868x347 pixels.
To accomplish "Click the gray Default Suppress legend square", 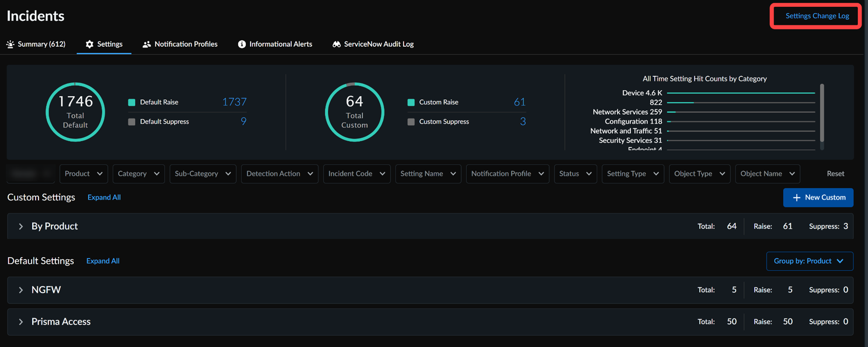I will (131, 122).
